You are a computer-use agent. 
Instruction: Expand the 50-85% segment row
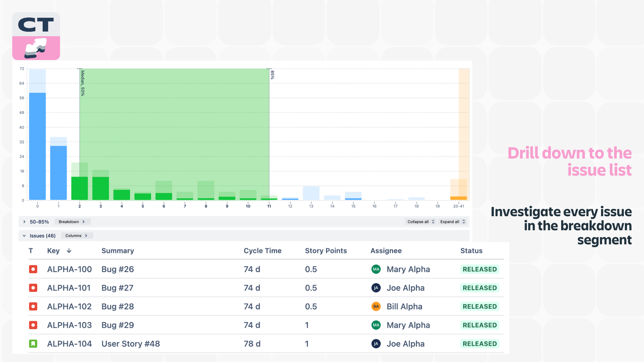click(24, 222)
